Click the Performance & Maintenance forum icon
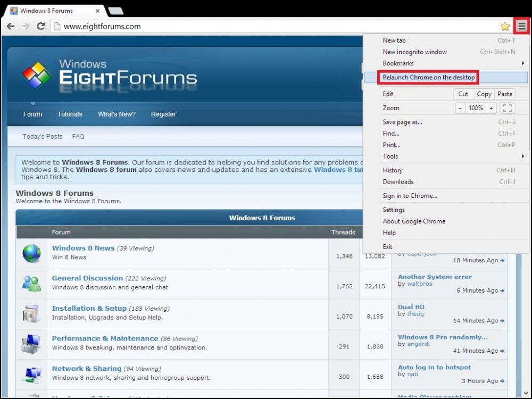Image resolution: width=532 pixels, height=399 pixels. (31, 344)
